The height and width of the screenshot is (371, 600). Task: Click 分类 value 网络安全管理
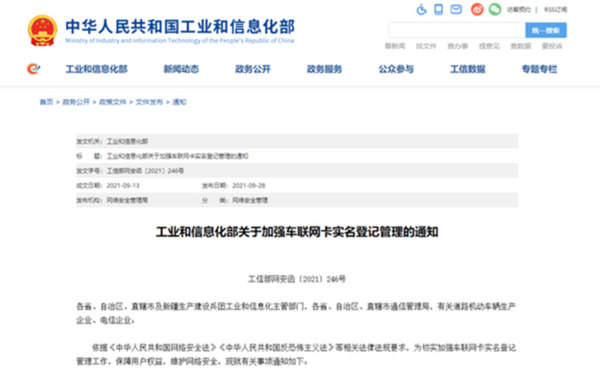pyautogui.click(x=250, y=200)
